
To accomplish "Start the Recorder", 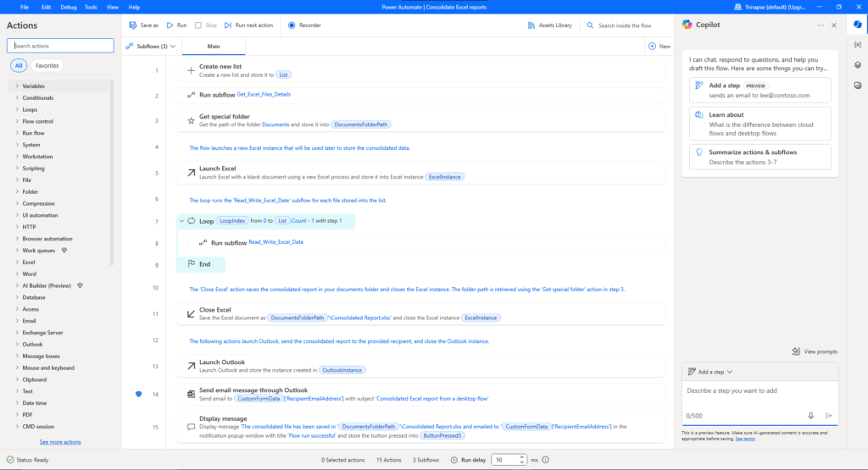I will 304,25.
